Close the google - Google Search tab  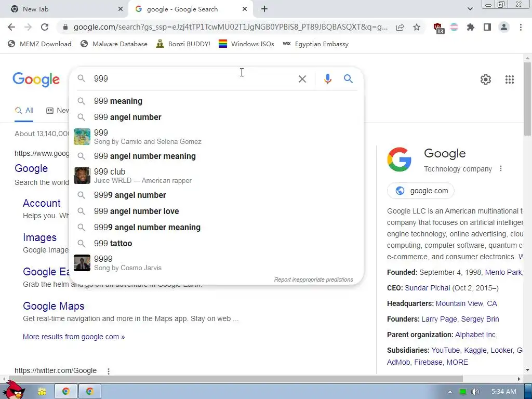click(x=245, y=9)
